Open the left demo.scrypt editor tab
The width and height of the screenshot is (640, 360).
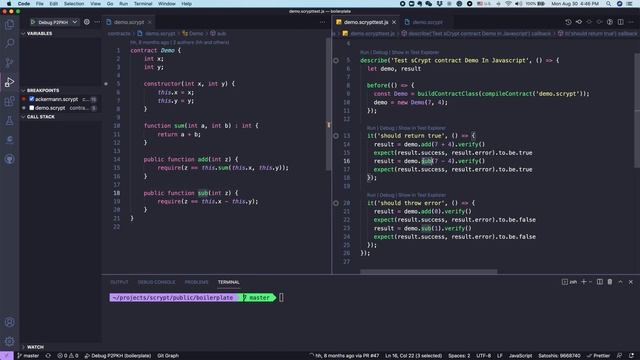129,22
